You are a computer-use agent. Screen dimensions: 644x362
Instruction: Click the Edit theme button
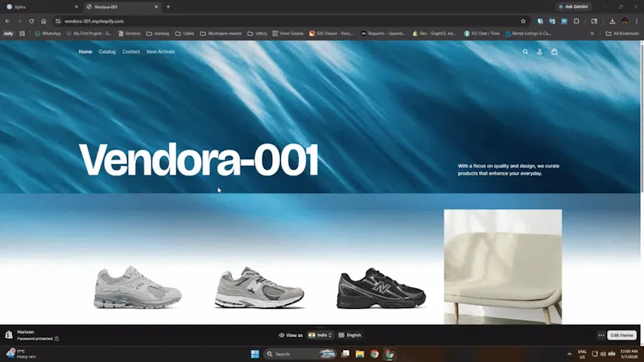[621, 335]
